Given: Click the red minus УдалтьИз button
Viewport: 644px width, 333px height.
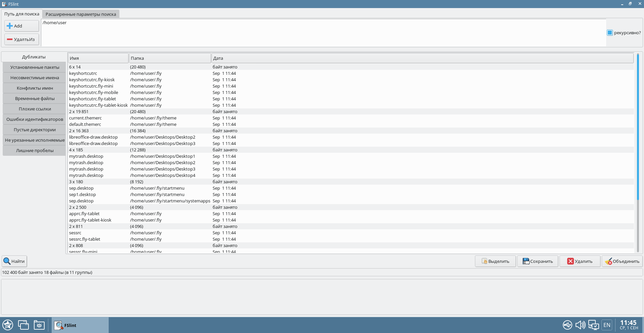Looking at the screenshot, I should coord(21,39).
